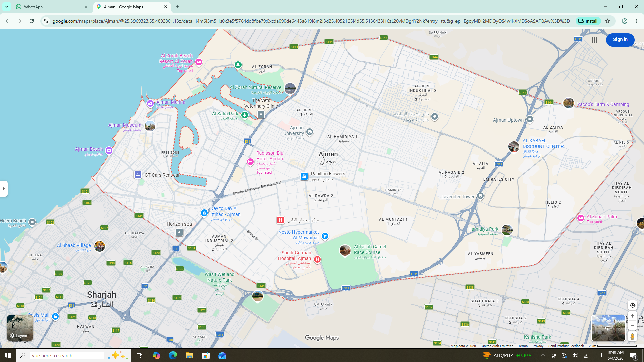The image size is (644, 362).
Task: Launch Microsoft Edge from taskbar
Action: pyautogui.click(x=173, y=355)
